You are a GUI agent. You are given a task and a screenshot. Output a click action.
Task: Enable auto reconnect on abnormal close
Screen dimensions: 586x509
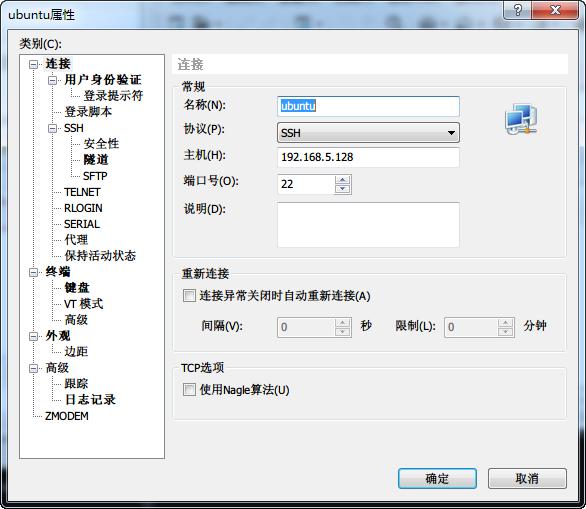(x=189, y=296)
